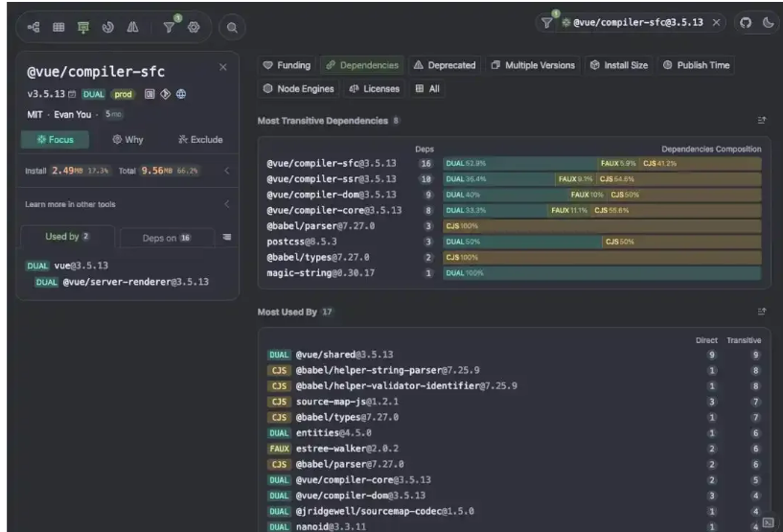The image size is (783, 532).
Task: Select the Used by 2 tab
Action: point(67,237)
